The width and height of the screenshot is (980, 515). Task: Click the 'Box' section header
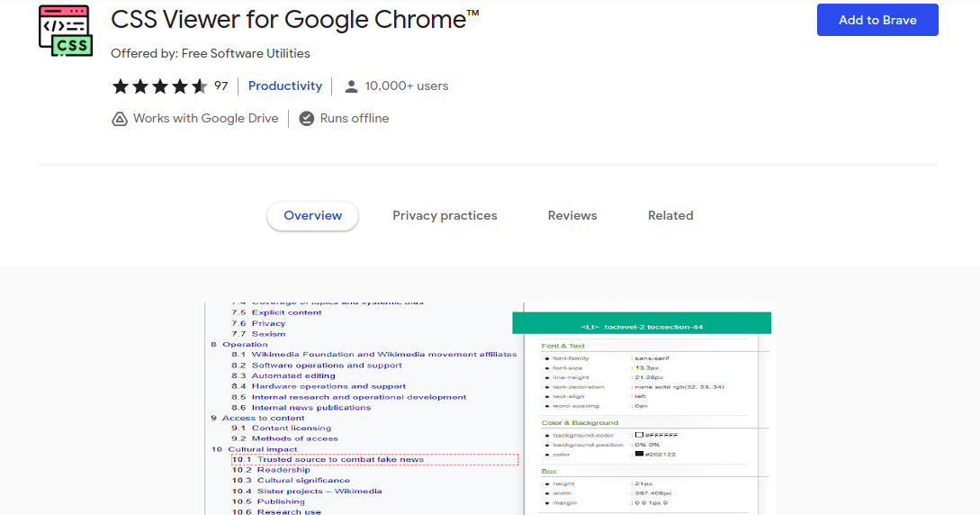point(549,471)
